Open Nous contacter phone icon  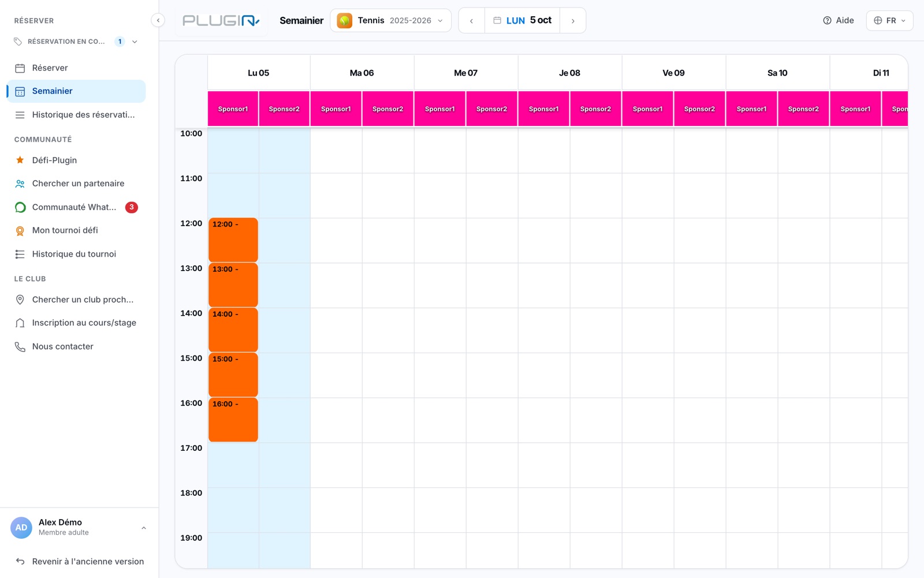pyautogui.click(x=20, y=347)
